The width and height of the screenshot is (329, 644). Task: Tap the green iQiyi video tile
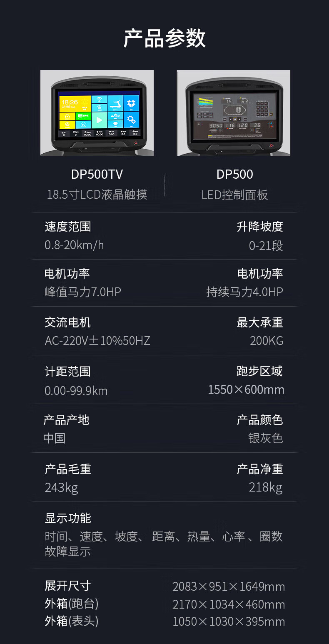pos(83,116)
